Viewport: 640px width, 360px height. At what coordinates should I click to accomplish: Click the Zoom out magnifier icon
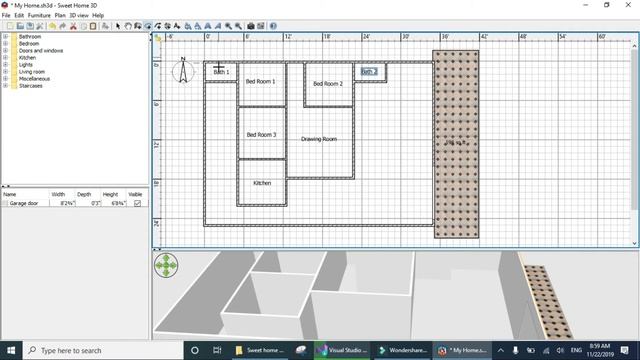tap(238, 26)
